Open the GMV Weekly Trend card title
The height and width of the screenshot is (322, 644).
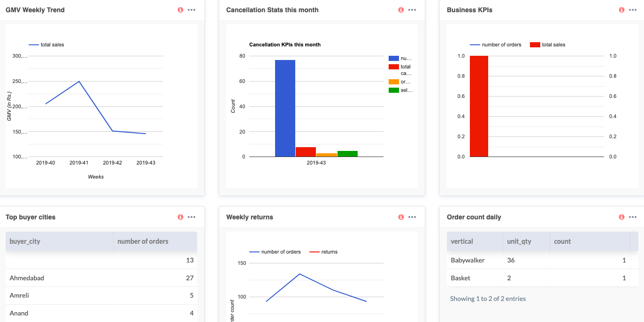[35, 9]
